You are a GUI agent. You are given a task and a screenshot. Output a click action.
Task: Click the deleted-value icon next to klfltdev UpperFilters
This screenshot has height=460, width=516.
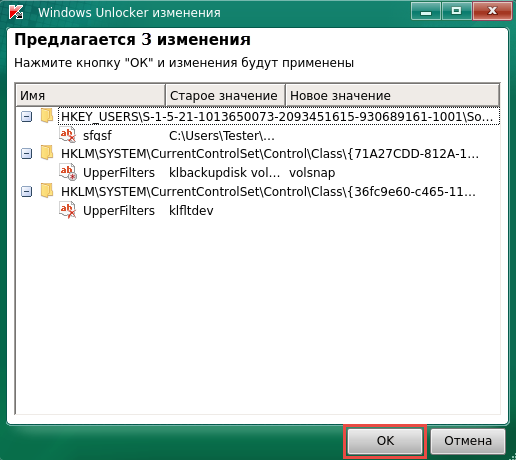(x=68, y=210)
